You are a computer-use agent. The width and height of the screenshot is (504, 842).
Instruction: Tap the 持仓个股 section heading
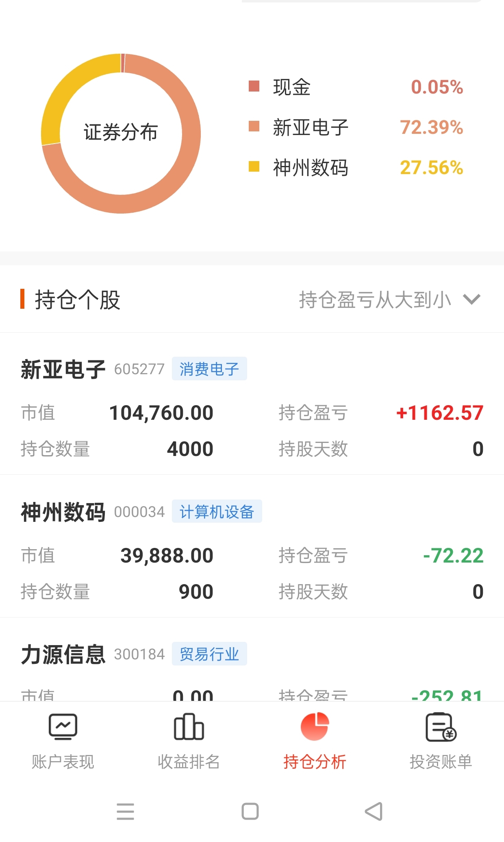(x=77, y=300)
